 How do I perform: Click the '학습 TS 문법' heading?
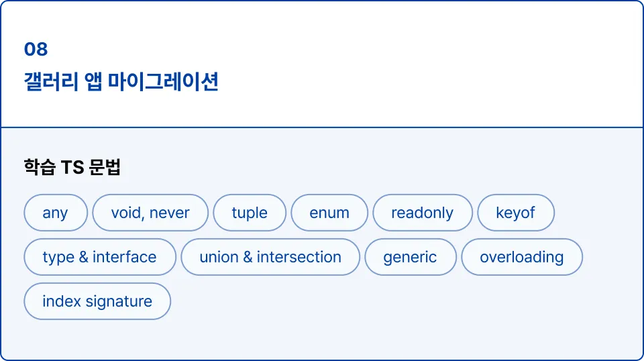click(x=72, y=167)
